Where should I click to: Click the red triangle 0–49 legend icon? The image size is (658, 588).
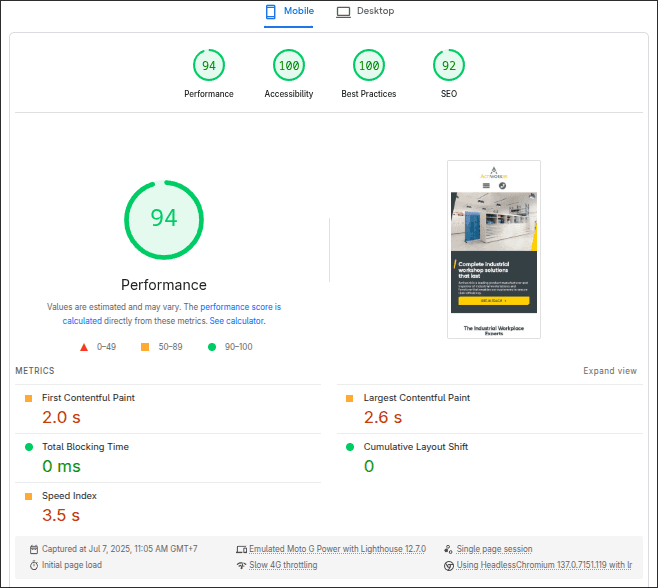click(84, 347)
